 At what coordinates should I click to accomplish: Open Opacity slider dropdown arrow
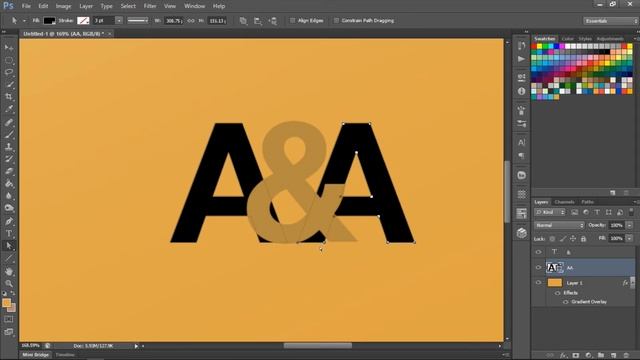[x=630, y=225]
